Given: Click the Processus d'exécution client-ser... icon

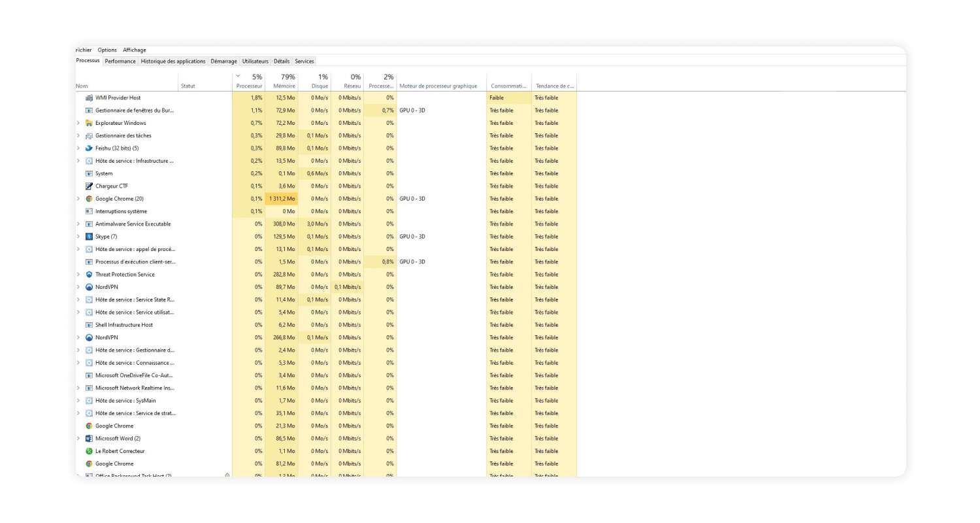Looking at the screenshot, I should 89,261.
